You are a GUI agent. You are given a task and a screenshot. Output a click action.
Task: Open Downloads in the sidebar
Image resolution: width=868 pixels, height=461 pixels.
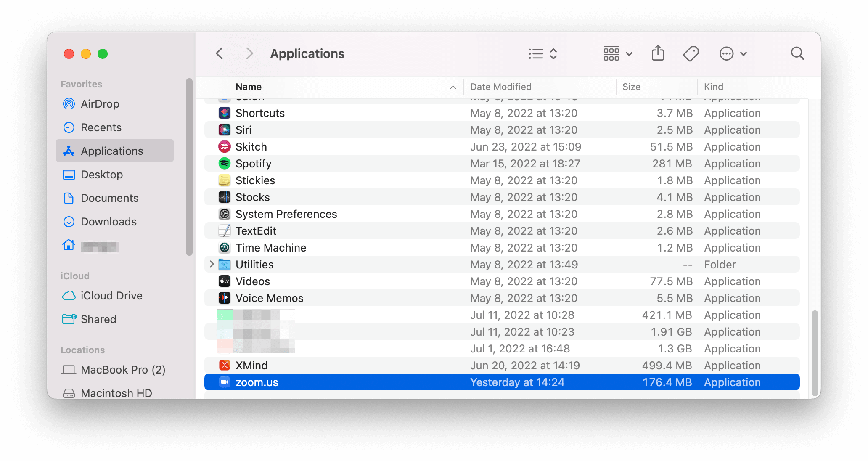(x=114, y=221)
